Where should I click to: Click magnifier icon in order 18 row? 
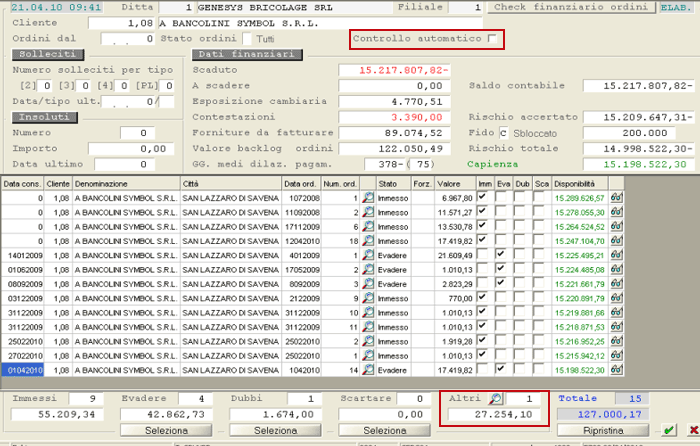(x=367, y=241)
